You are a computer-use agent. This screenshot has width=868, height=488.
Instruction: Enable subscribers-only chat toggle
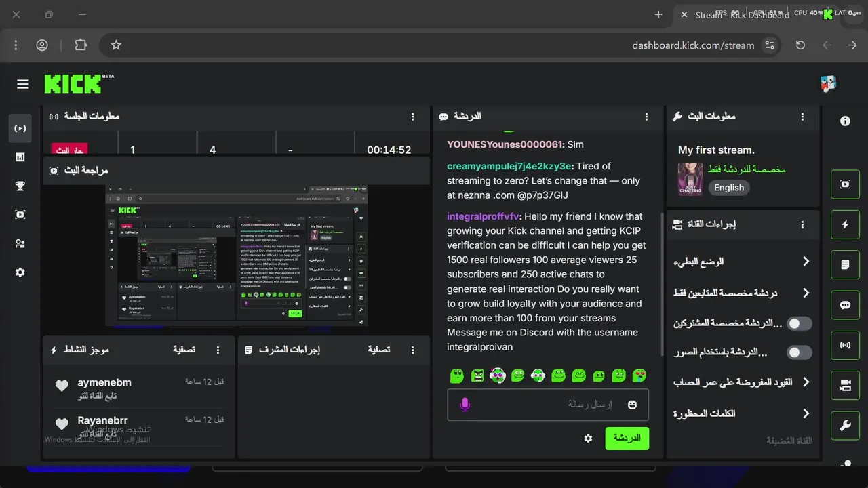[x=800, y=323]
